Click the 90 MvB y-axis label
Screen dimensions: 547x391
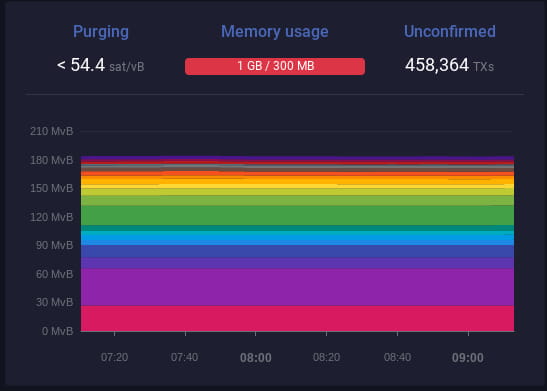click(x=54, y=245)
